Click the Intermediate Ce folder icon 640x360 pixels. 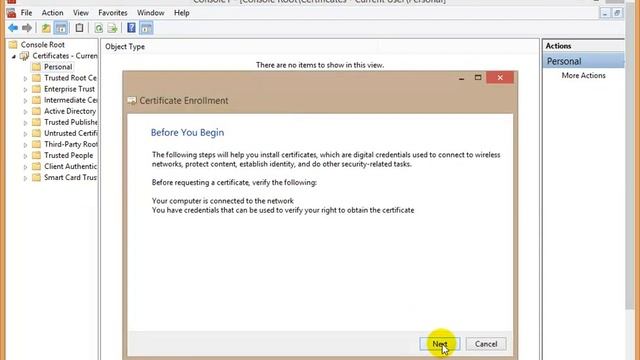[x=36, y=100]
